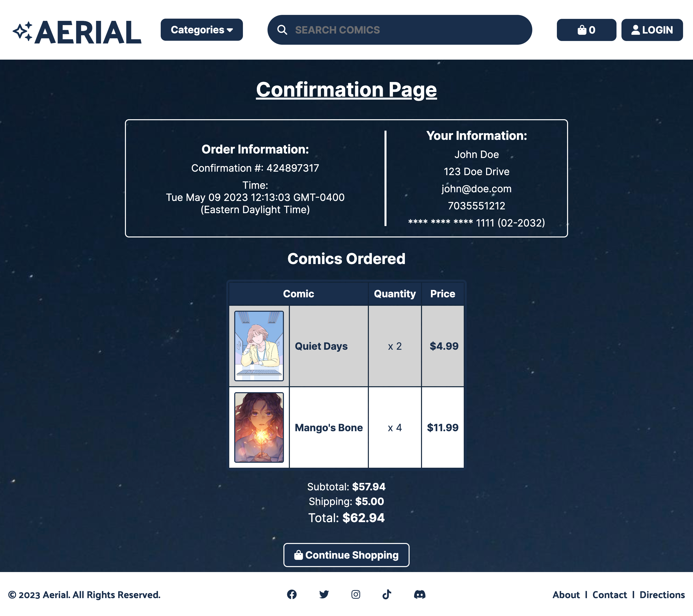The width and height of the screenshot is (693, 616).
Task: Click the Aerial sparkle logo
Action: 23,30
